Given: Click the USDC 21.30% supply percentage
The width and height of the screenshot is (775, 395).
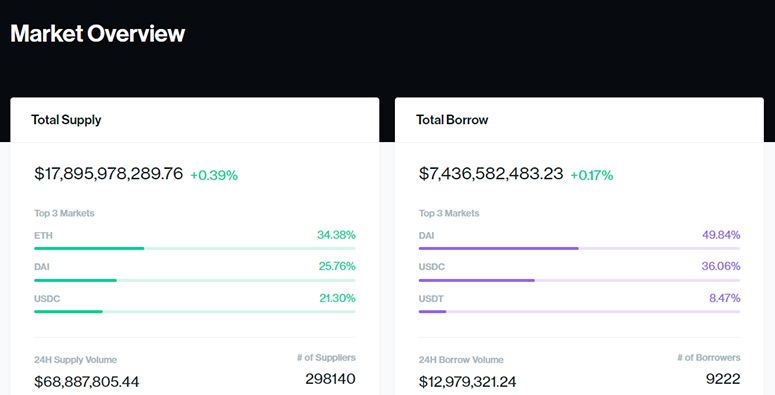Looking at the screenshot, I should pos(337,298).
